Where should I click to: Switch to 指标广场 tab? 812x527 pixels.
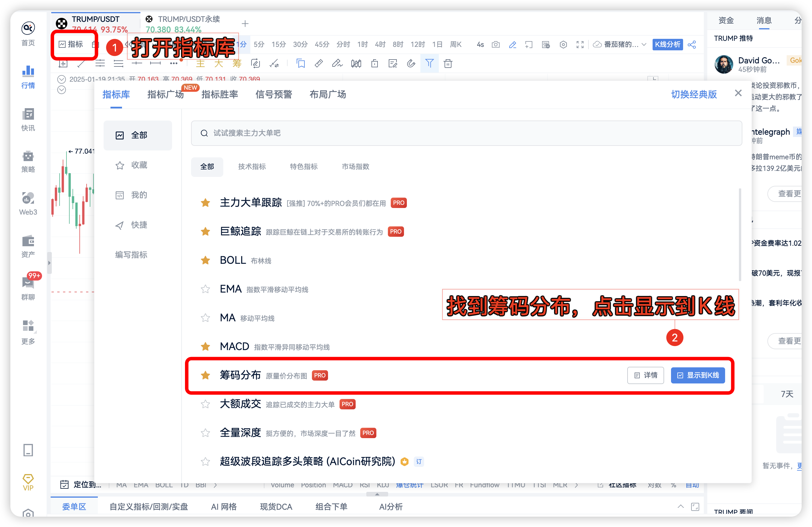pyautogui.click(x=165, y=94)
